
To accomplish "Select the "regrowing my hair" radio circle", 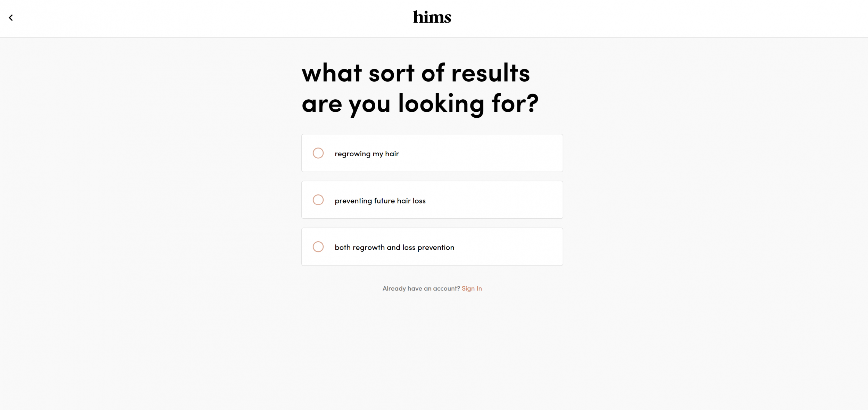I will pyautogui.click(x=318, y=153).
